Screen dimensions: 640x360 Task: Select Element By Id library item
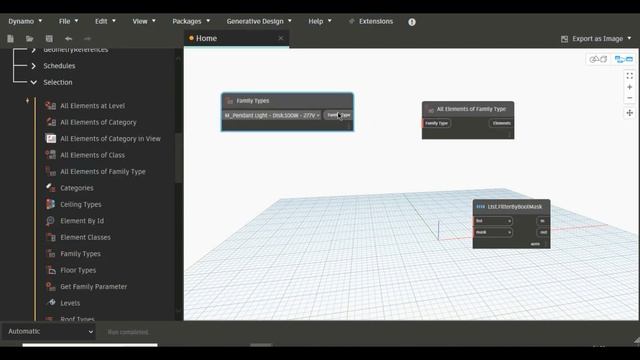point(82,221)
